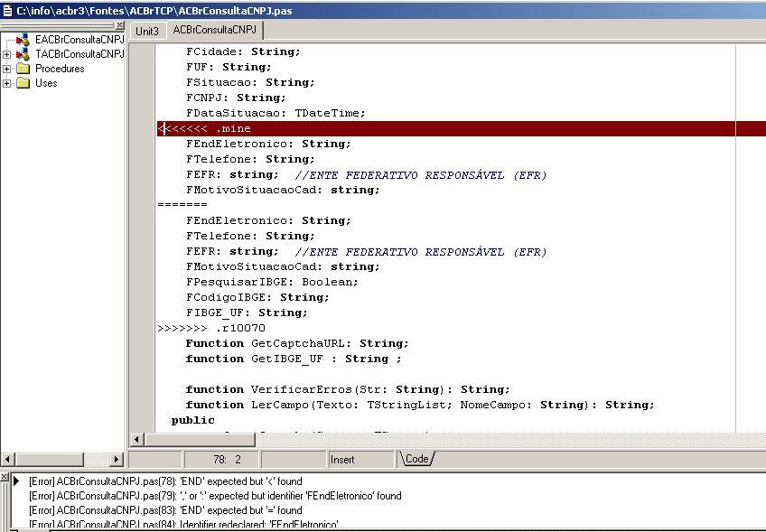Click the explorer panel scrollbar thumb

click(50, 459)
